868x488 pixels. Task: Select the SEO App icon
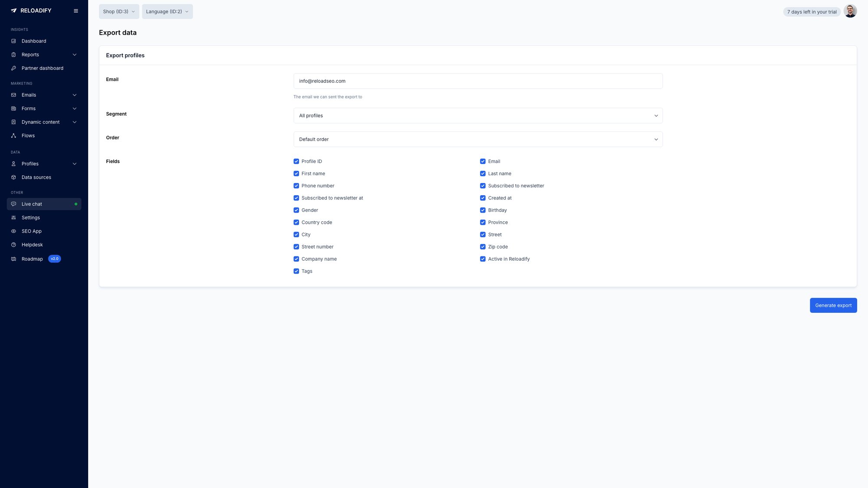(x=13, y=231)
